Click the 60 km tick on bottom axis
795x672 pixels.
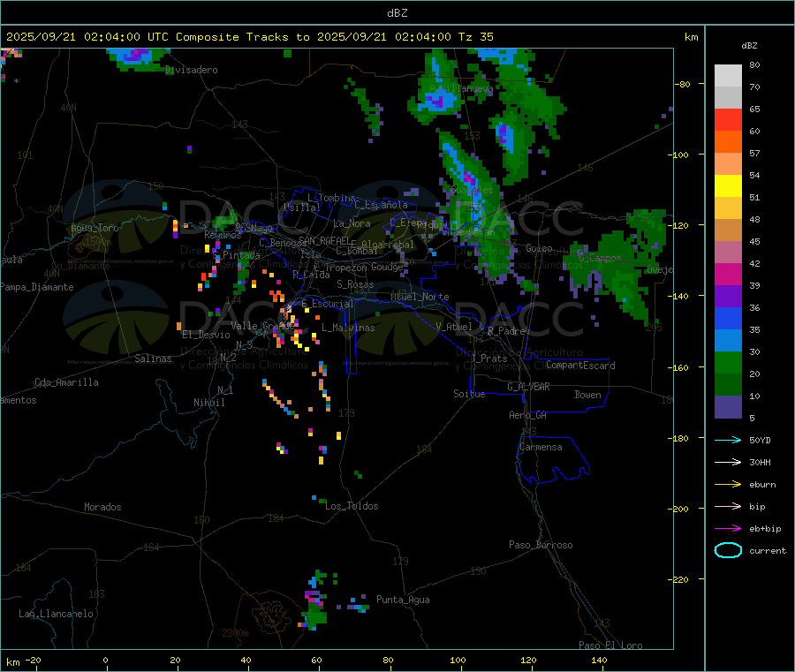click(x=316, y=660)
